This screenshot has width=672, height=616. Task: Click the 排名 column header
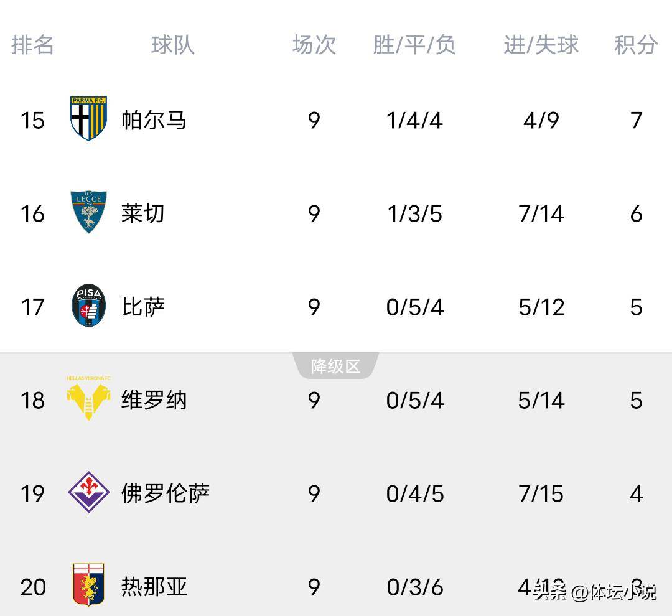pyautogui.click(x=33, y=45)
